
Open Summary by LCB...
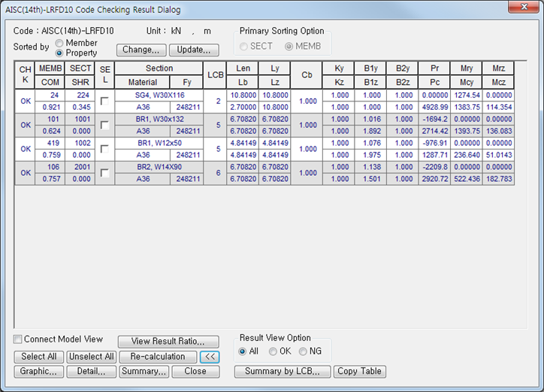(283, 371)
